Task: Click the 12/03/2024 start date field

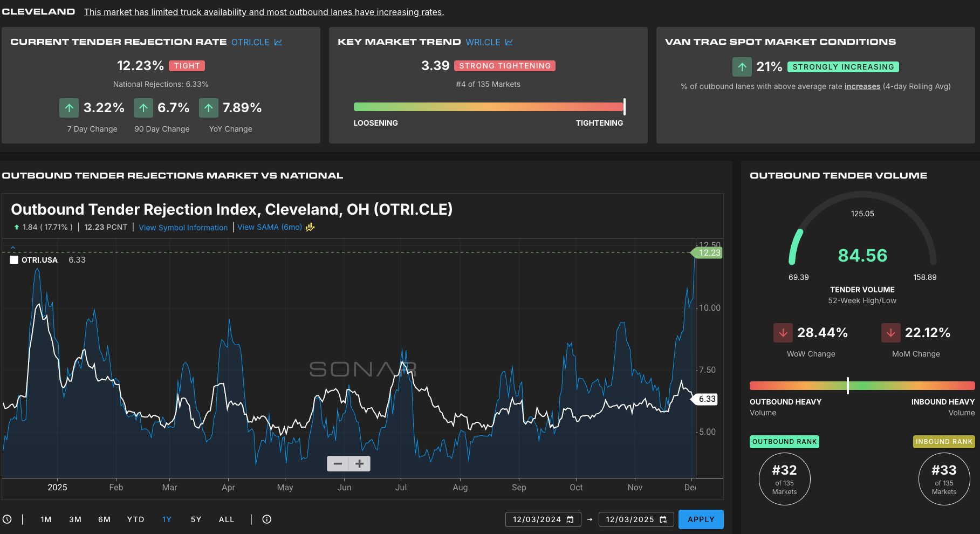Action: pyautogui.click(x=536, y=519)
